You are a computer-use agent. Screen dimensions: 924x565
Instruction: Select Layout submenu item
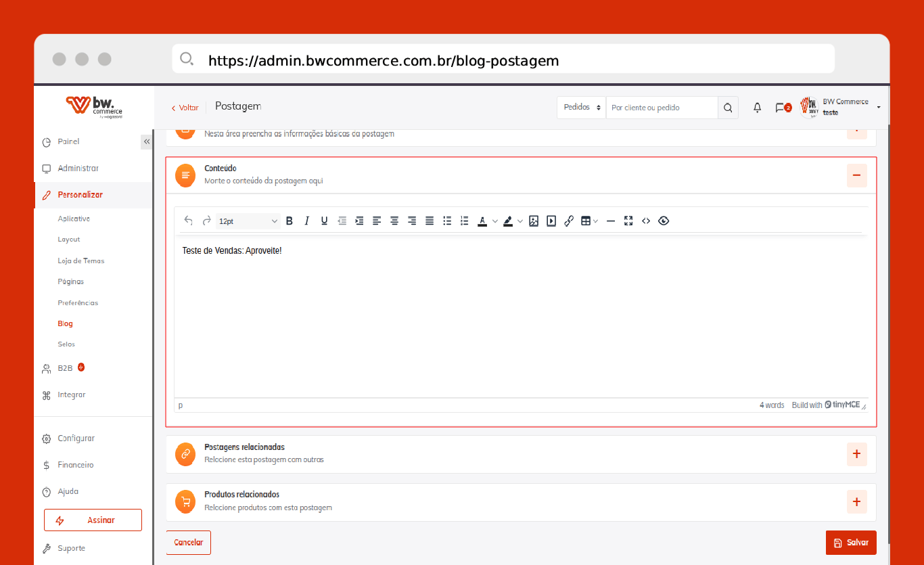click(69, 240)
